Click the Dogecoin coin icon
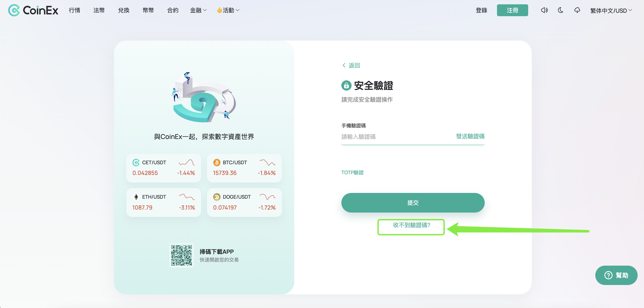This screenshot has height=308, width=644. pos(216,197)
